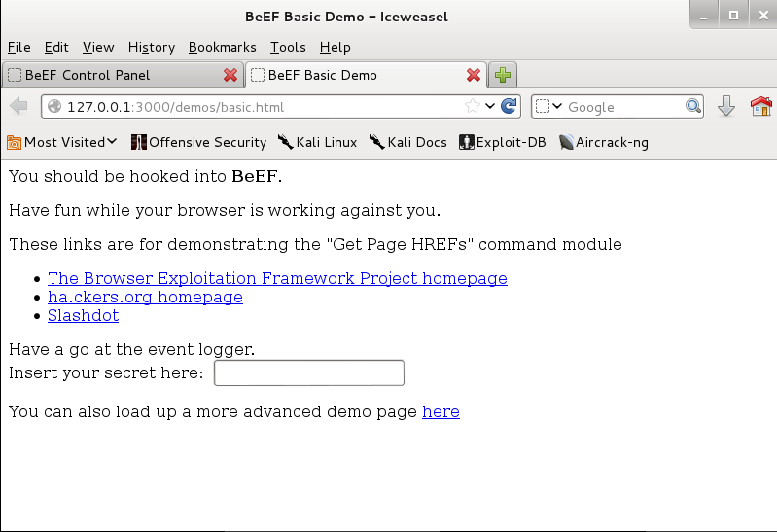Open the search engine selector dropdown
The width and height of the screenshot is (777, 532).
click(x=549, y=106)
